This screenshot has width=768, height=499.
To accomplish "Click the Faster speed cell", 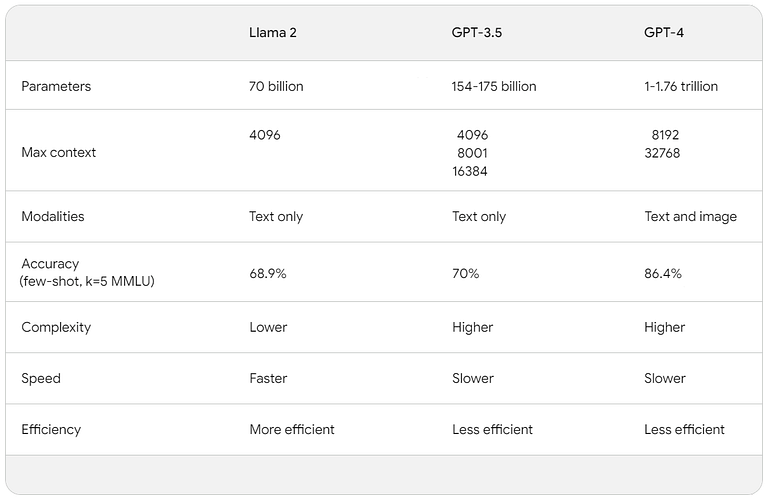I will coord(268,378).
